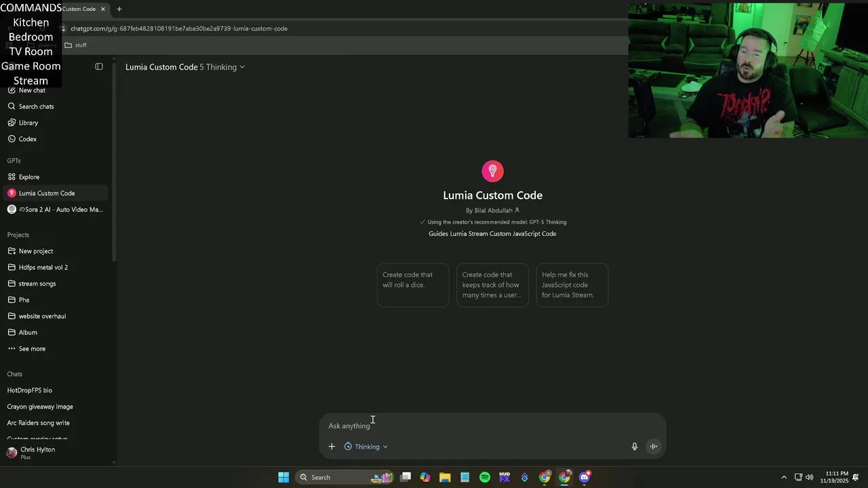This screenshot has width=868, height=488.
Task: Show hidden system tray icons
Action: [784, 477]
